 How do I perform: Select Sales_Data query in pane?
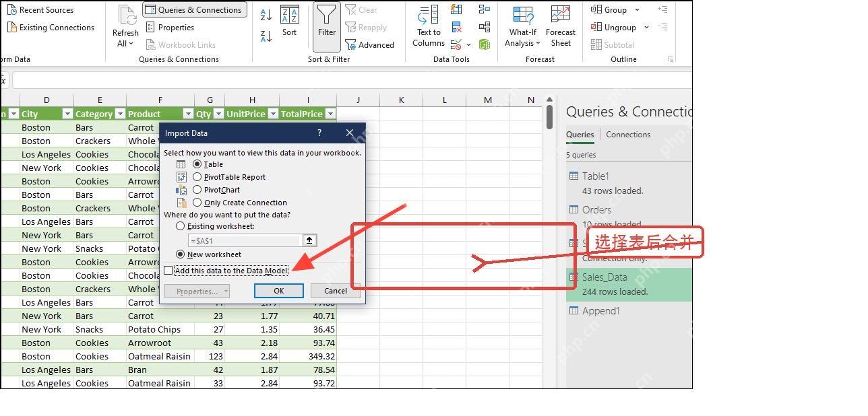coord(629,284)
